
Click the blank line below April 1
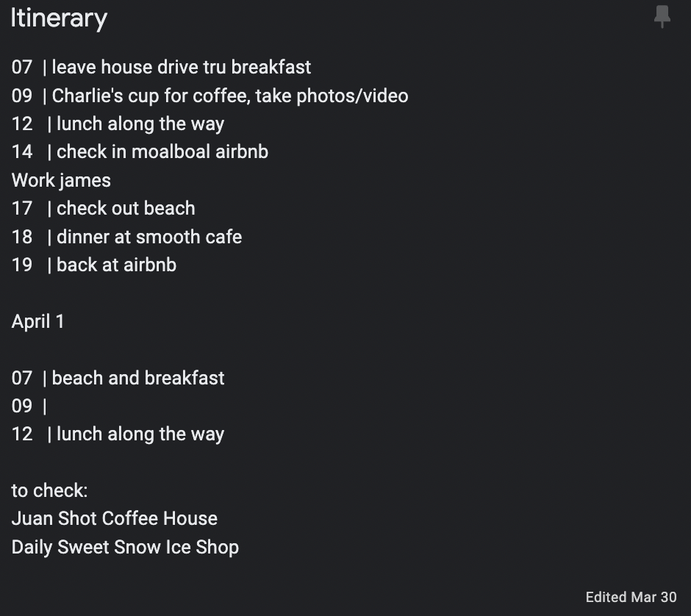(176, 349)
